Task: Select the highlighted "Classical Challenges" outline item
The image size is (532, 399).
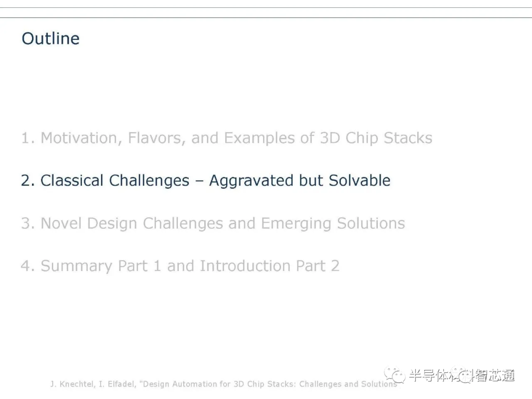Action: pos(205,180)
